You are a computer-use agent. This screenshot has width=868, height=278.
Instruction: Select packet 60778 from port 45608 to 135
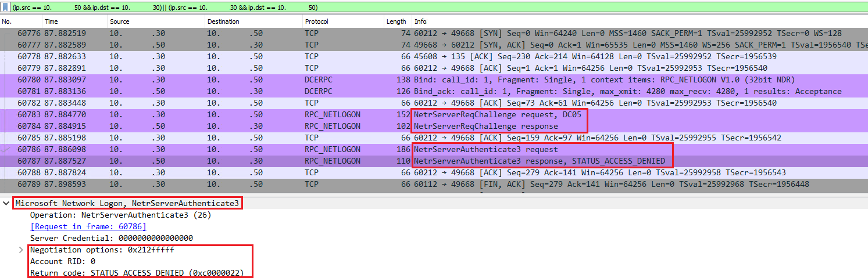coord(434,56)
